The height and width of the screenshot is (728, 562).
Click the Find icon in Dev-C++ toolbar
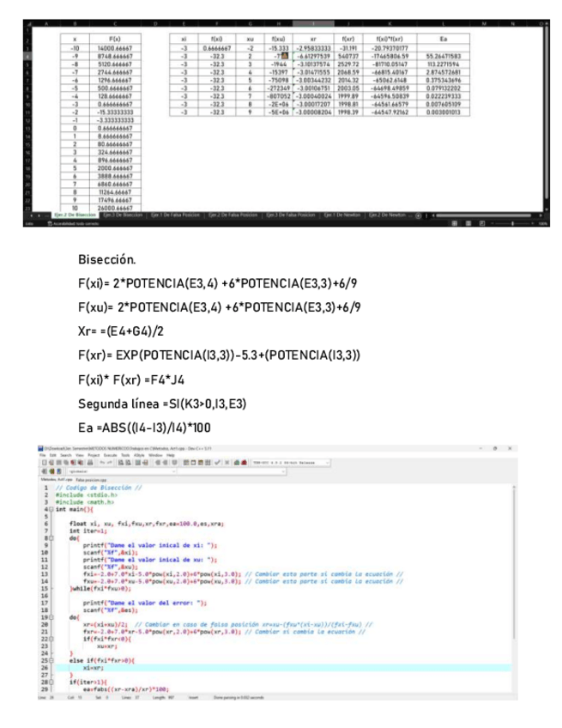pyautogui.click(x=121, y=463)
